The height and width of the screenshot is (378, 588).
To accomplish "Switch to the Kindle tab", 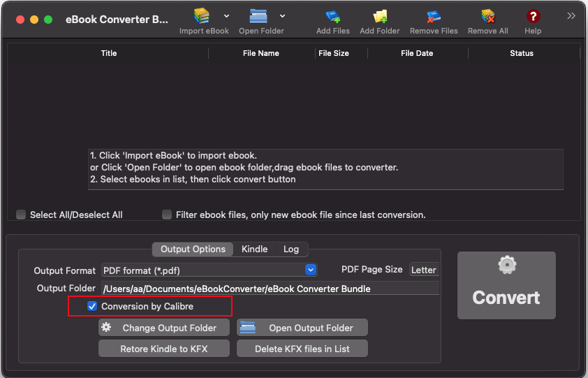I will click(x=254, y=249).
